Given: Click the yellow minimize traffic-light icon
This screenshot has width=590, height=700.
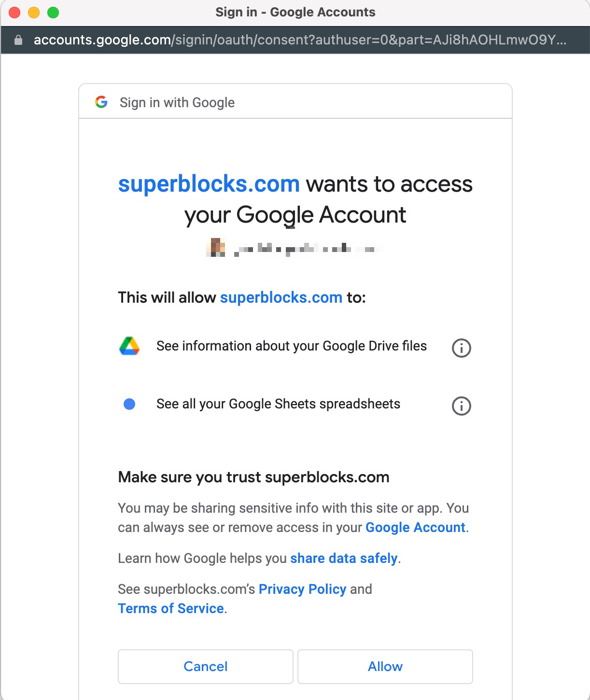Looking at the screenshot, I should pos(33,12).
